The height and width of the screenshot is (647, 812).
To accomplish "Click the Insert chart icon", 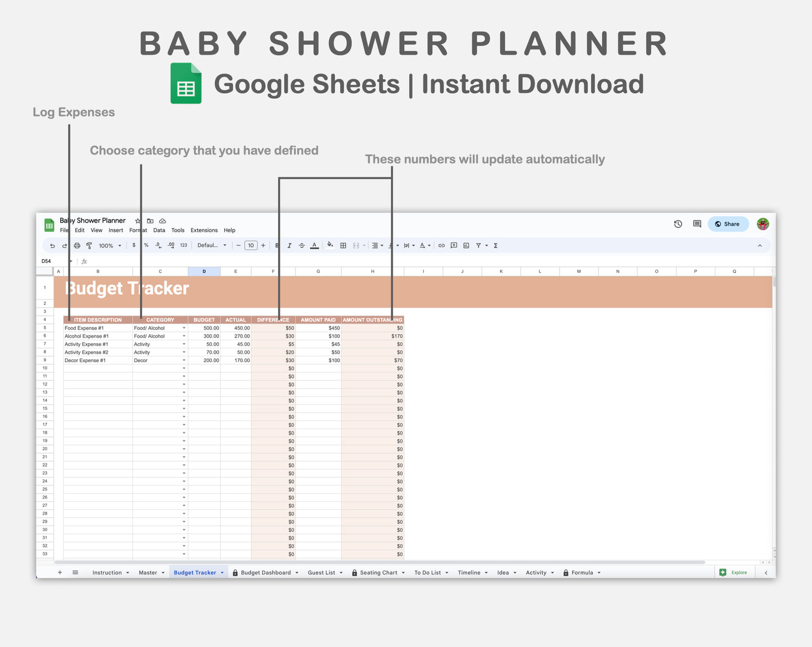I will (466, 245).
